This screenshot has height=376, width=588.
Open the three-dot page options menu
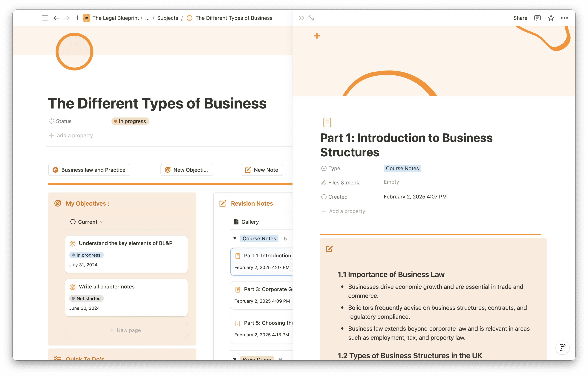[x=564, y=18]
